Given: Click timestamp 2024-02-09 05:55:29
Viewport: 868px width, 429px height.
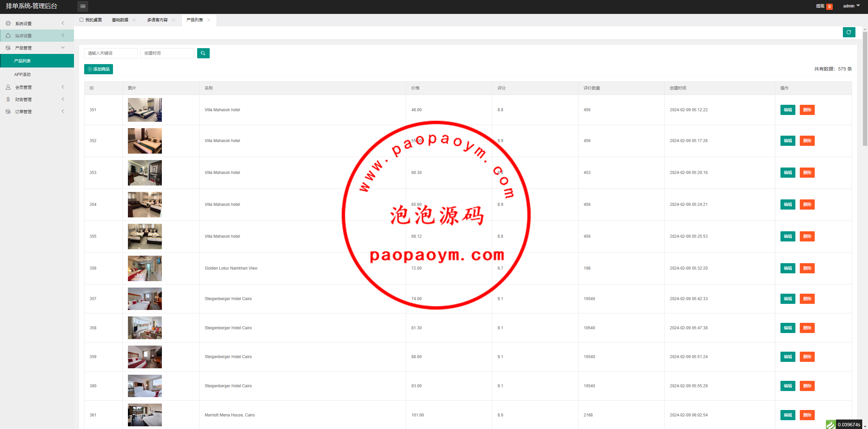Looking at the screenshot, I should click(x=688, y=386).
